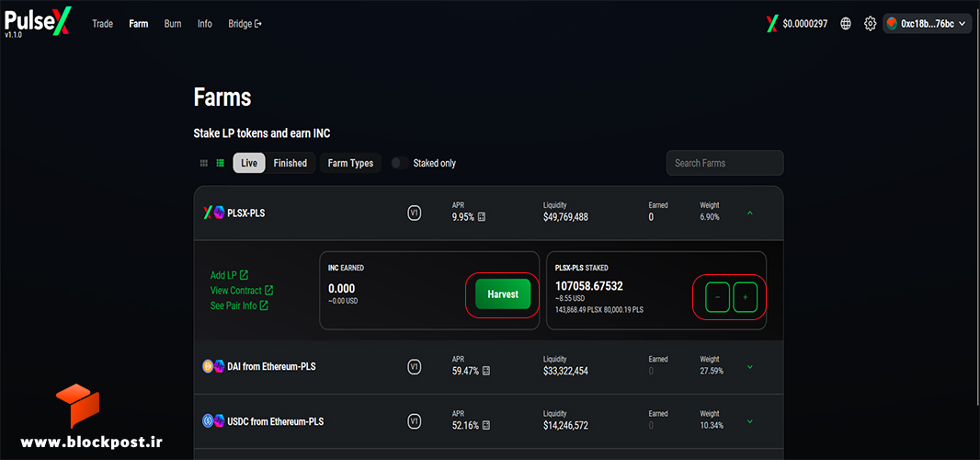This screenshot has width=980, height=460.
Task: Click the Harvest button
Action: 503,294
